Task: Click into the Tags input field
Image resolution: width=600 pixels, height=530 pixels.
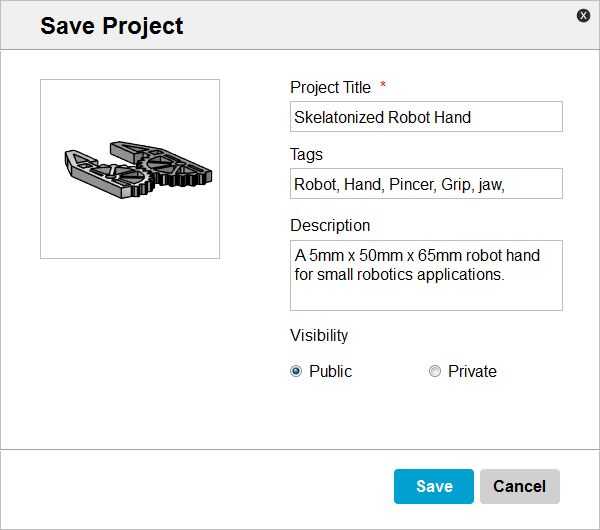Action: pyautogui.click(x=426, y=184)
